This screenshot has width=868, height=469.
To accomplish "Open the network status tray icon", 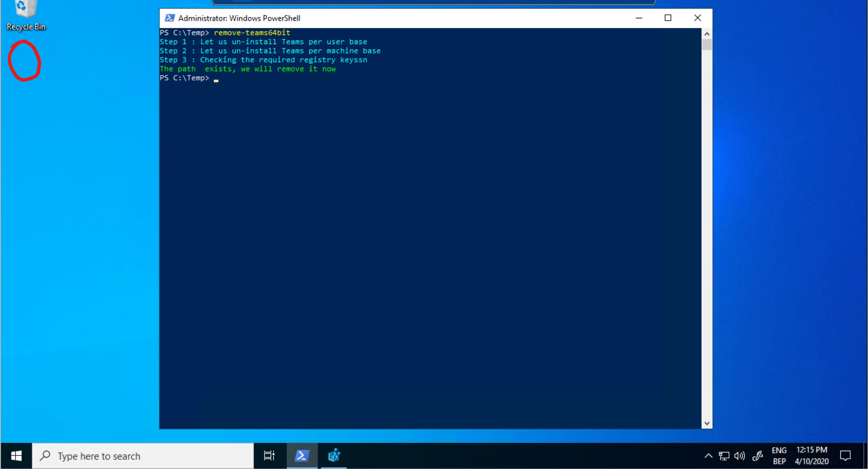I will click(x=724, y=456).
